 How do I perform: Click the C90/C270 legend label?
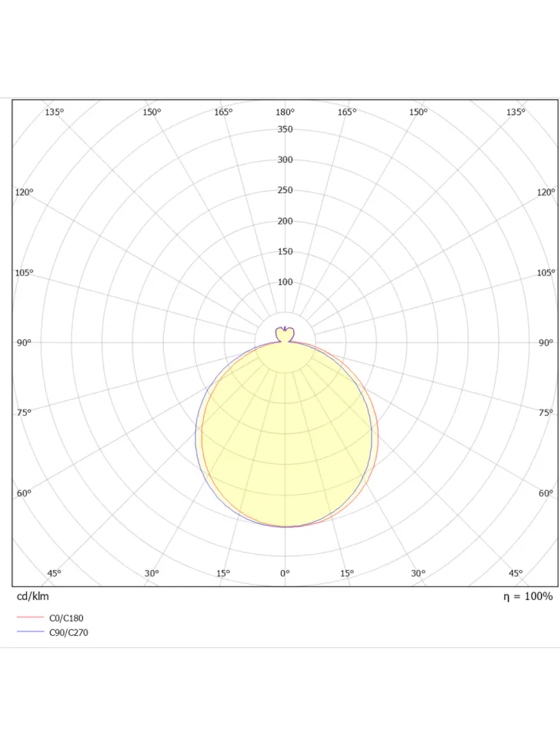pyautogui.click(x=68, y=632)
